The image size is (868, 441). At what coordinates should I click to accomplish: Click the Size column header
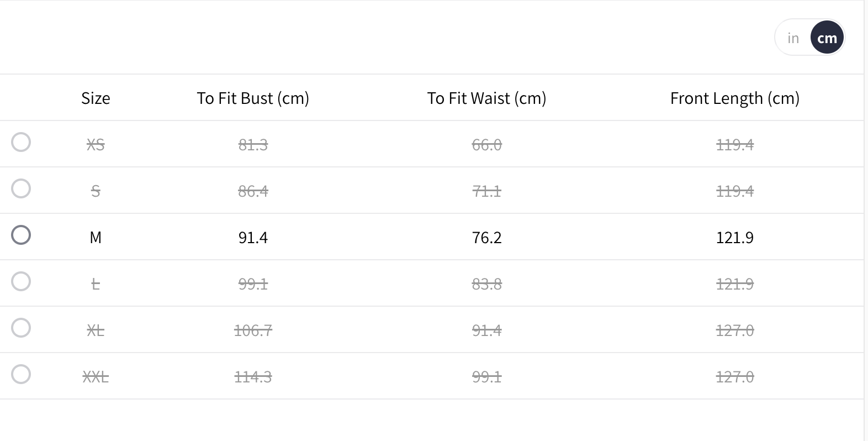point(96,98)
